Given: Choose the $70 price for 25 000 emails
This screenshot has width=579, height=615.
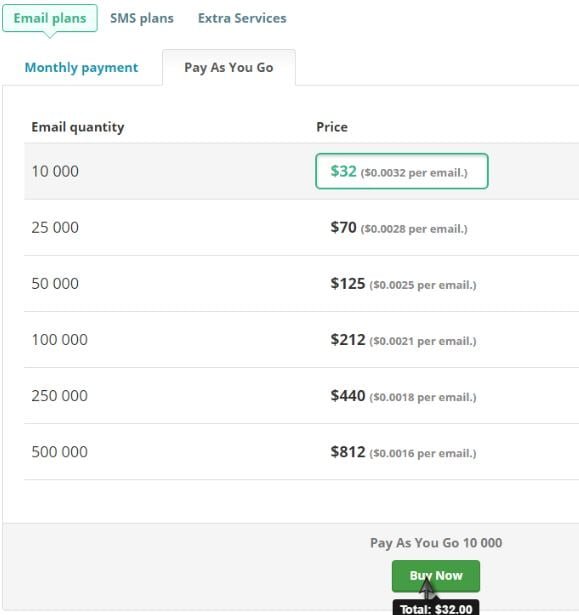Looking at the screenshot, I should [399, 227].
